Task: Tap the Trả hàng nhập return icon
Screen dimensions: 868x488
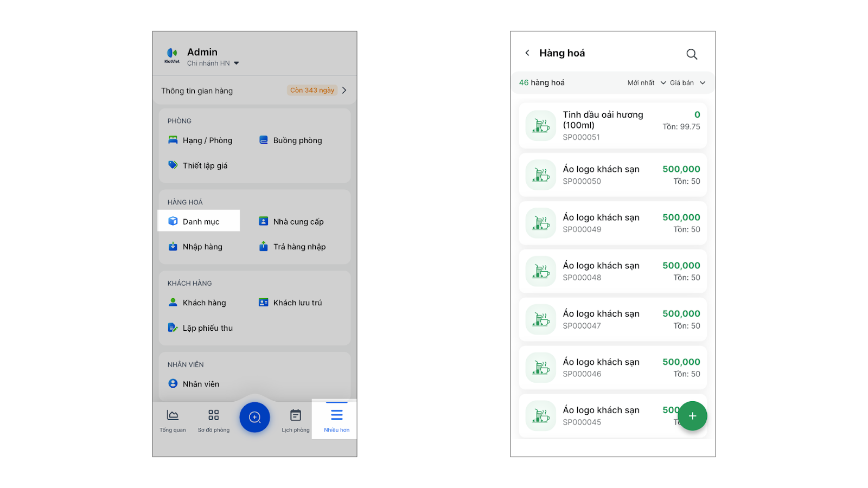Action: [x=264, y=247]
